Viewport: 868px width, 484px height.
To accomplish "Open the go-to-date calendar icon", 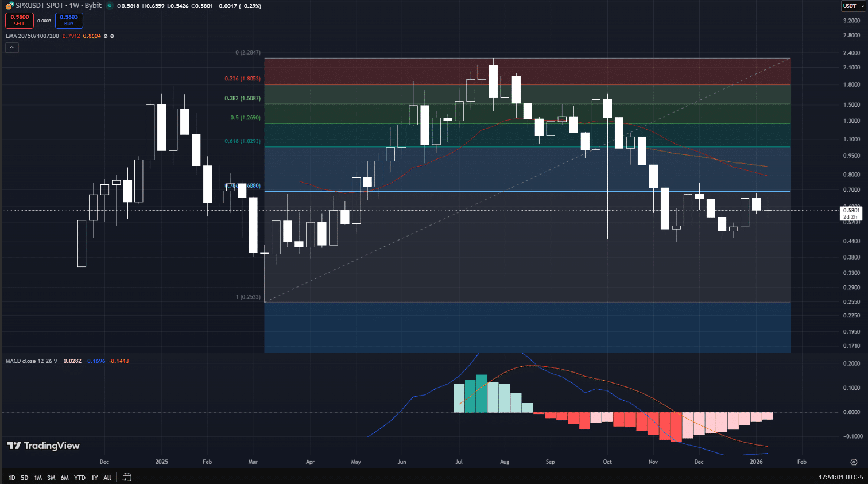I will (126, 477).
